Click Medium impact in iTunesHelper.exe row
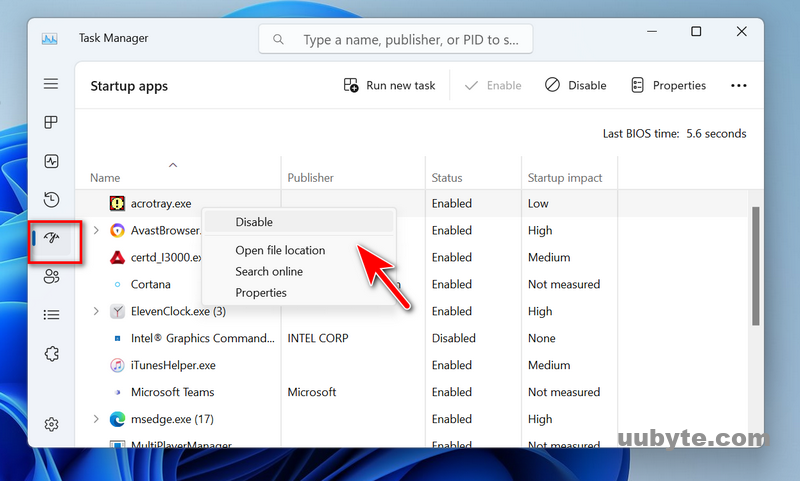 (x=549, y=365)
